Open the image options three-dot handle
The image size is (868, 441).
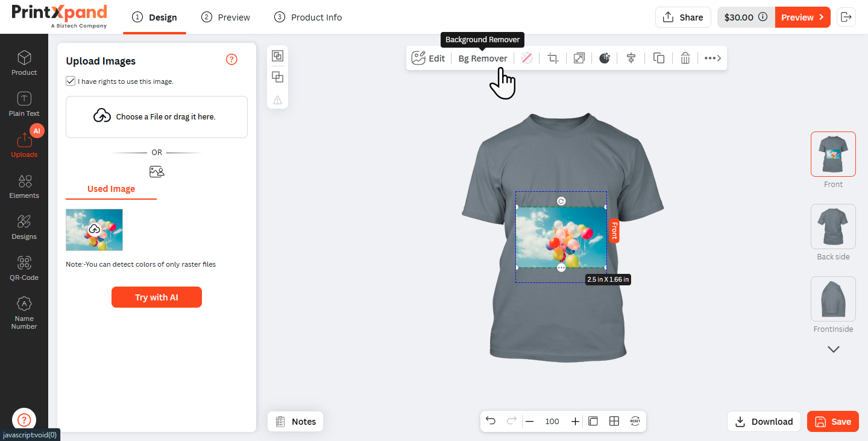click(561, 267)
